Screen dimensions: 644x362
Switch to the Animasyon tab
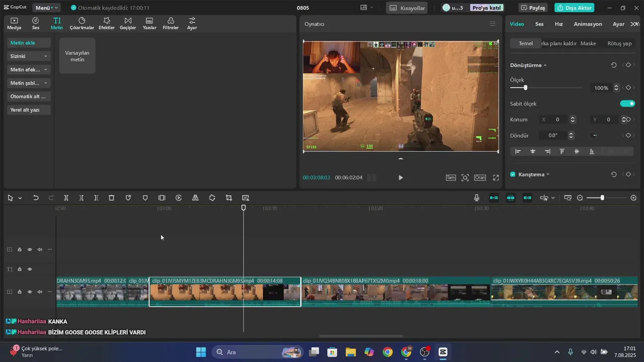(x=588, y=24)
